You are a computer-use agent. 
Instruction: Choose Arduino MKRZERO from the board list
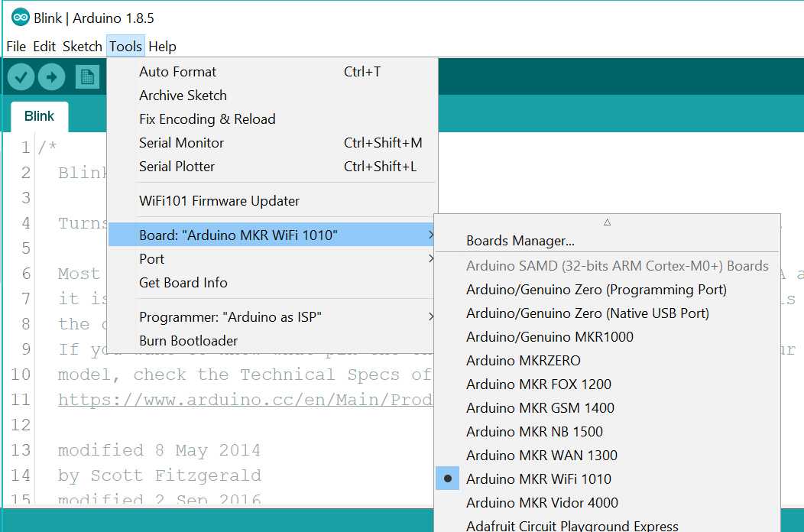tap(524, 360)
